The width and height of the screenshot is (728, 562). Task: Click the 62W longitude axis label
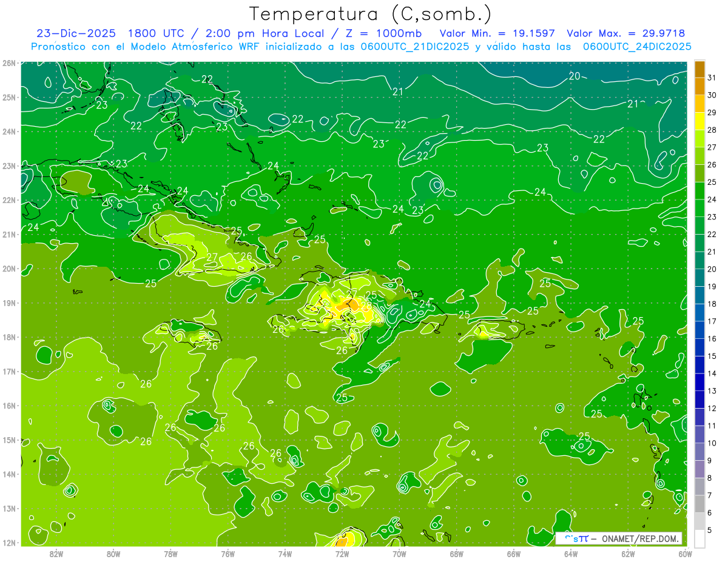click(x=628, y=553)
